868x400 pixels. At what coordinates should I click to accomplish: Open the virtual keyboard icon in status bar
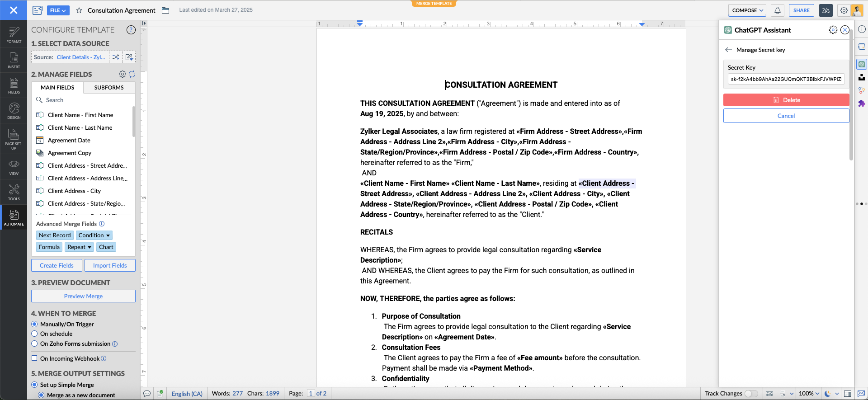pos(769,394)
